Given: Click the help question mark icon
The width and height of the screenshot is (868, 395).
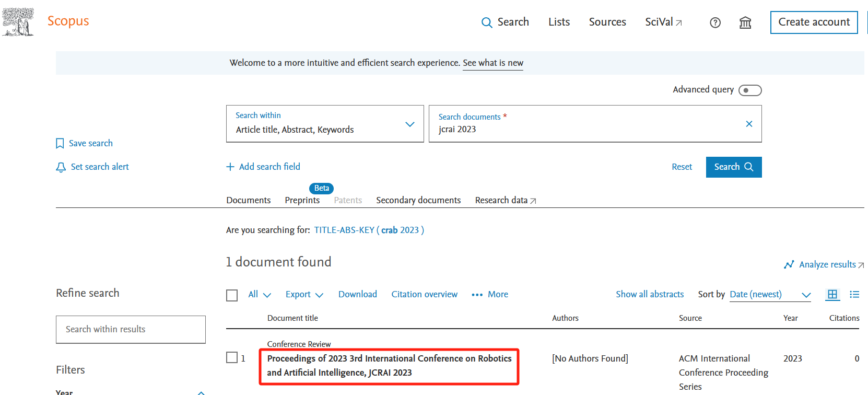Looking at the screenshot, I should point(715,22).
